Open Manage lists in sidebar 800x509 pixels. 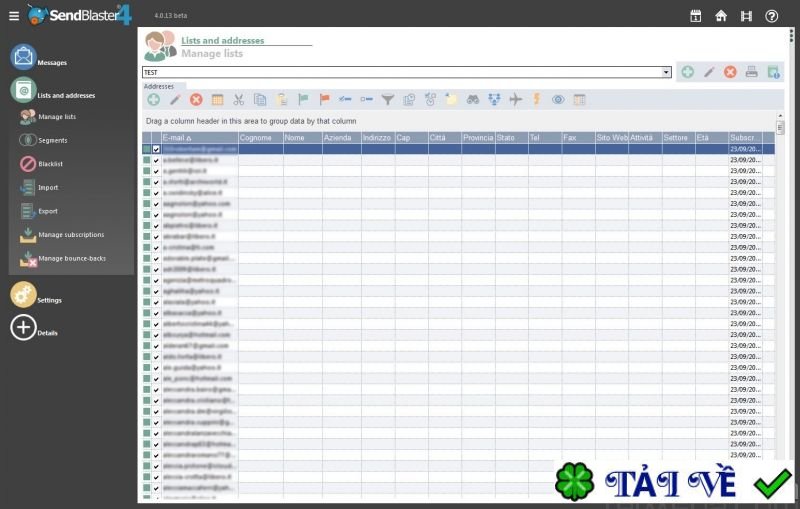point(48,117)
